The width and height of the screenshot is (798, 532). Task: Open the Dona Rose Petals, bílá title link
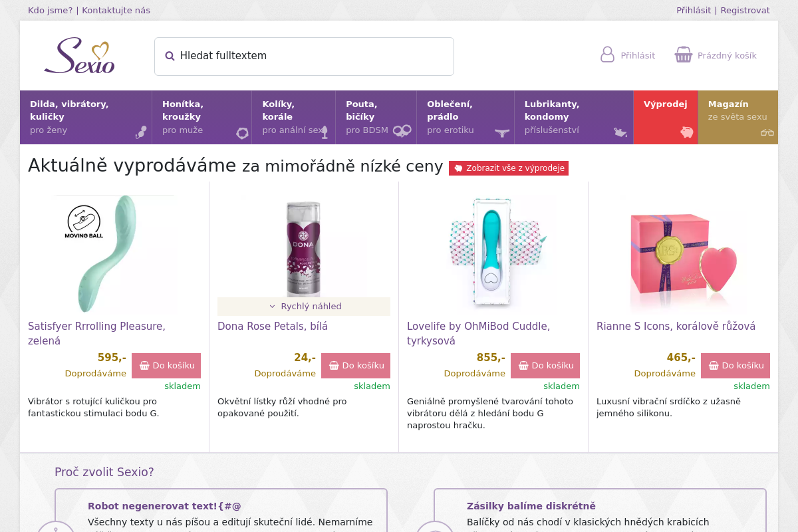tap(273, 327)
